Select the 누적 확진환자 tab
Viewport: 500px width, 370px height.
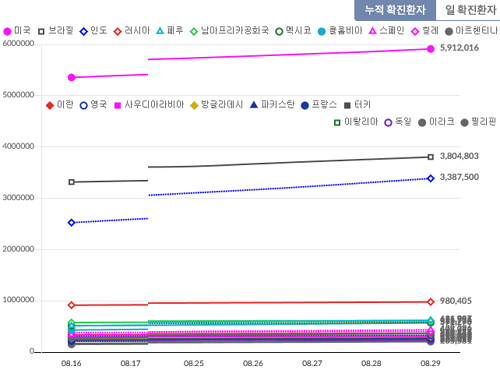tap(395, 10)
